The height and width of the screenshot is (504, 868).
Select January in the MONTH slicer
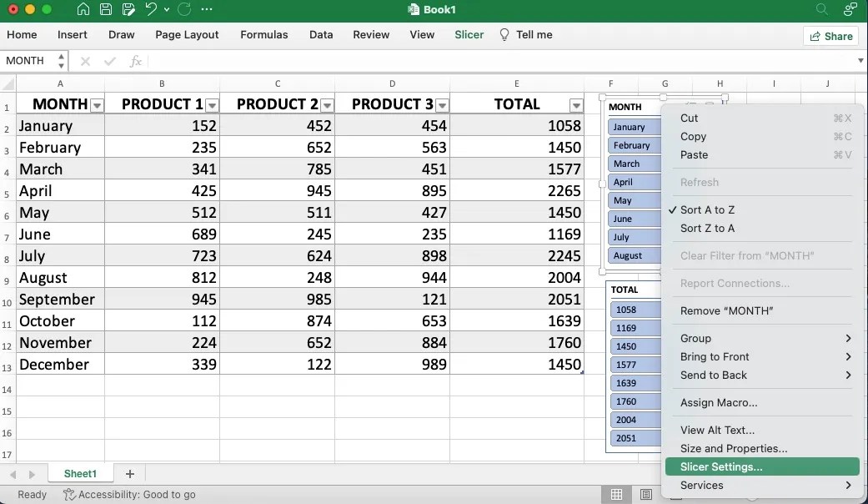[634, 127]
